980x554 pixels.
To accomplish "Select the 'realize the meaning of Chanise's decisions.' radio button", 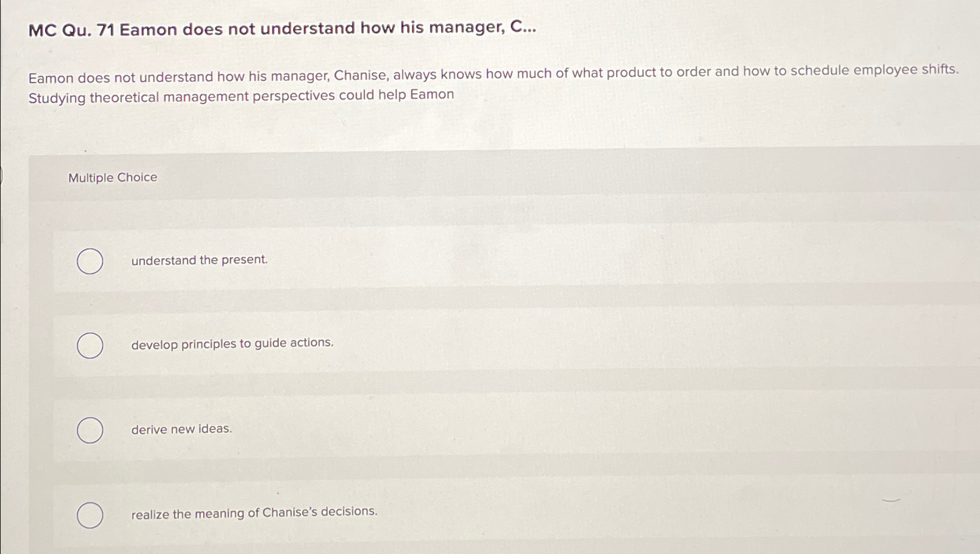I will (90, 515).
